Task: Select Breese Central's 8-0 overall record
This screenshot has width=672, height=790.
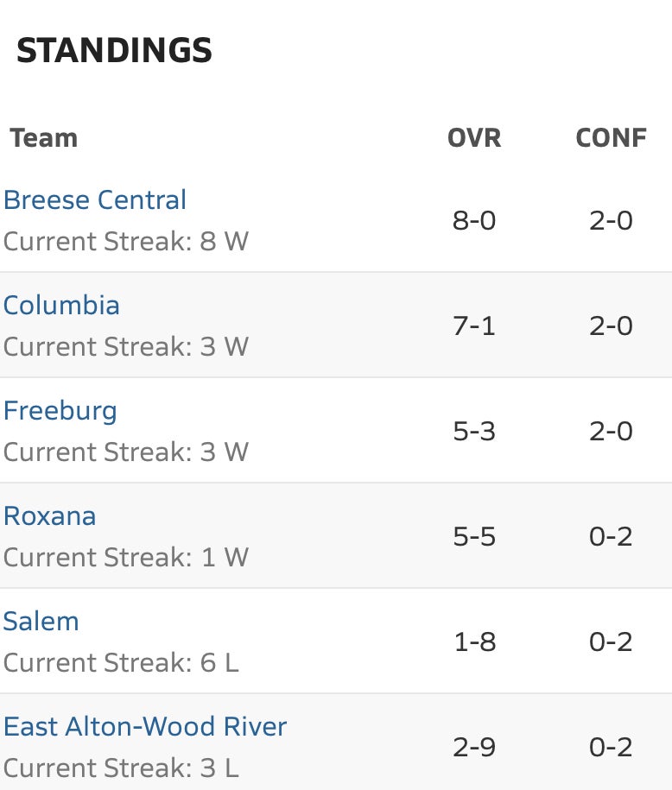Action: click(474, 220)
